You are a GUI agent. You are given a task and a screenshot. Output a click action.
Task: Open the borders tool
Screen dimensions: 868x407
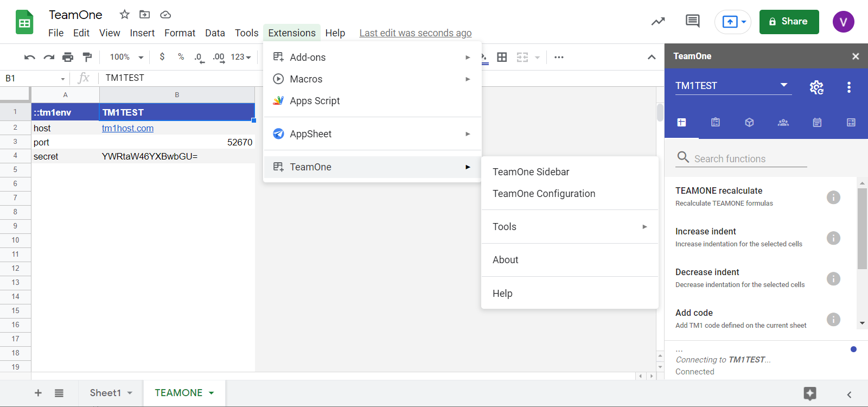point(502,57)
